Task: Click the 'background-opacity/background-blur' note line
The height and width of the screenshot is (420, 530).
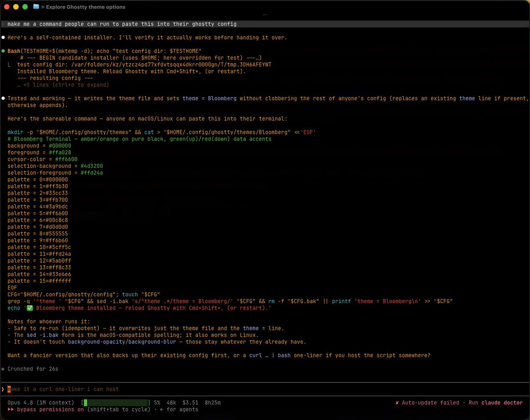Action: point(157,342)
